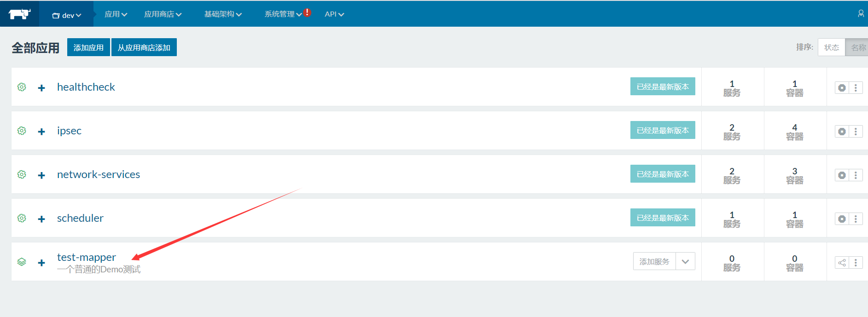Expand the healthcheck stack with plus icon

[41, 88]
